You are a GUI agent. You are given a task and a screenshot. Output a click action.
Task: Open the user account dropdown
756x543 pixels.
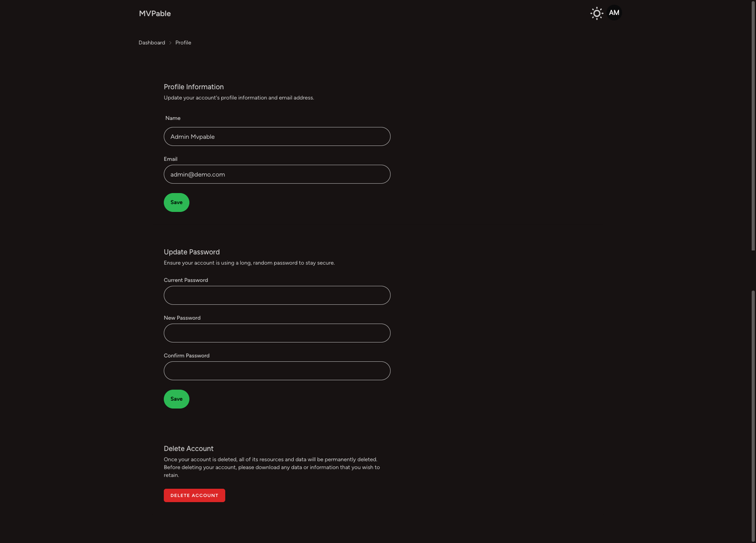[614, 12]
